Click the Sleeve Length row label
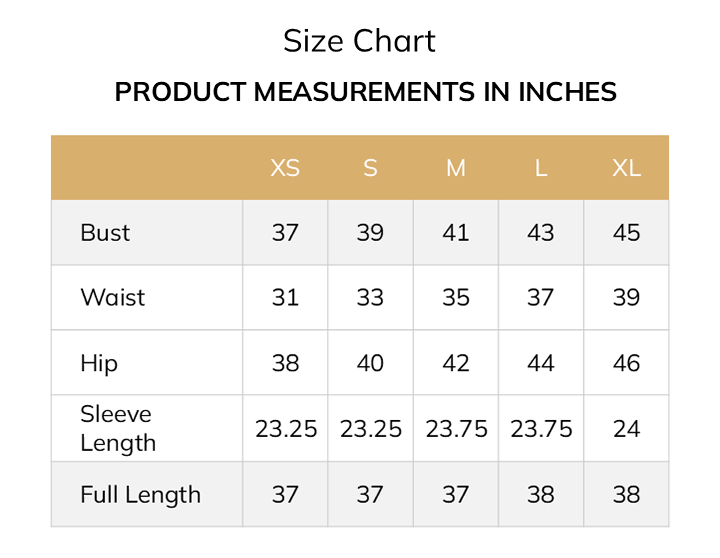Image resolution: width=720 pixels, height=558 pixels. pyautogui.click(x=118, y=428)
